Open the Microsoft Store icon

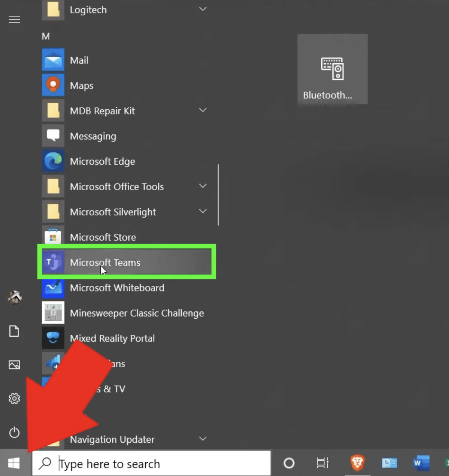53,237
